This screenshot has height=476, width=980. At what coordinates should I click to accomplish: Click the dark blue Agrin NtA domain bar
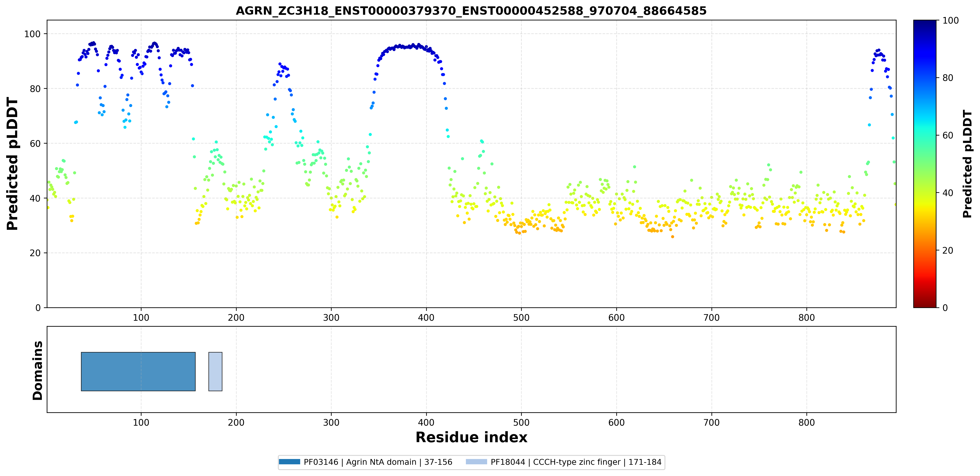138,371
